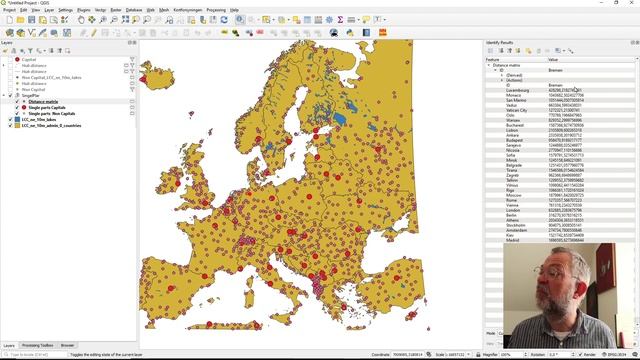The image size is (640, 360).
Task: Collapse tree in Identify Results toolbar
Action: (509, 51)
